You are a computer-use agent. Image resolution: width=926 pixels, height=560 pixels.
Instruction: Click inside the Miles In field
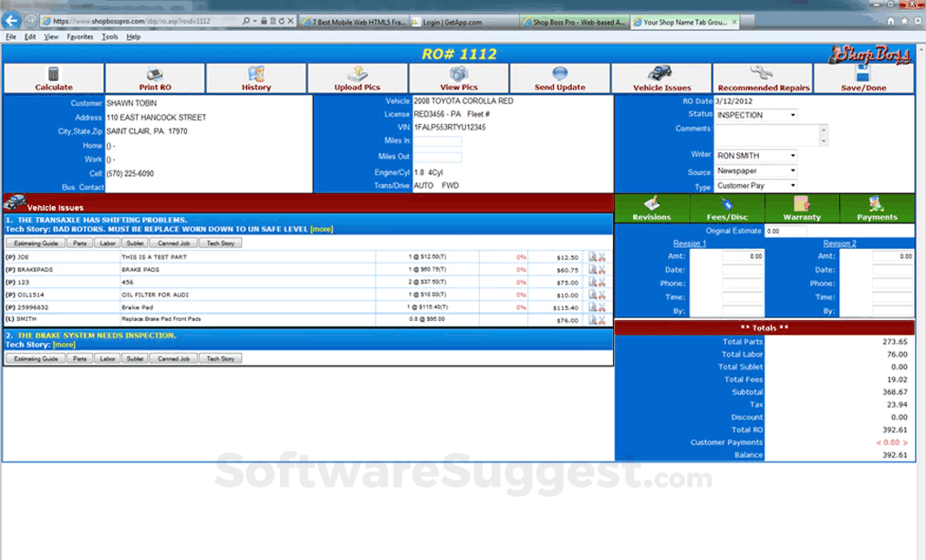438,141
